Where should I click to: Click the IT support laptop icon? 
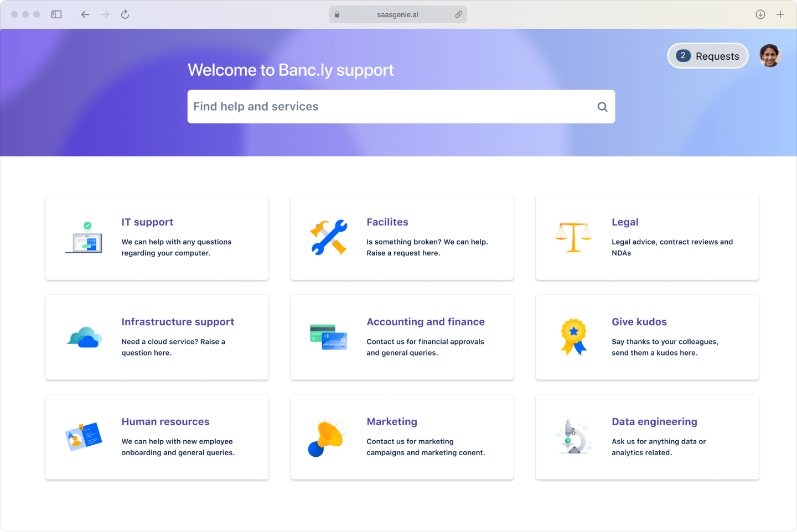[84, 237]
